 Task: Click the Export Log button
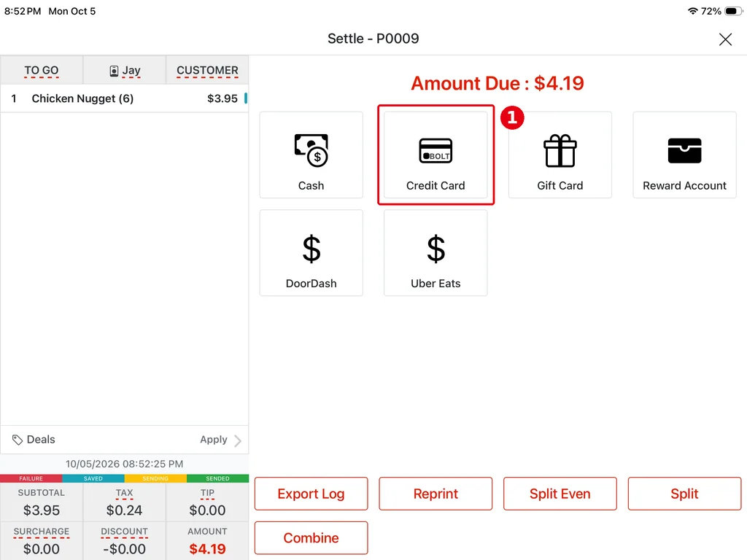coord(311,494)
